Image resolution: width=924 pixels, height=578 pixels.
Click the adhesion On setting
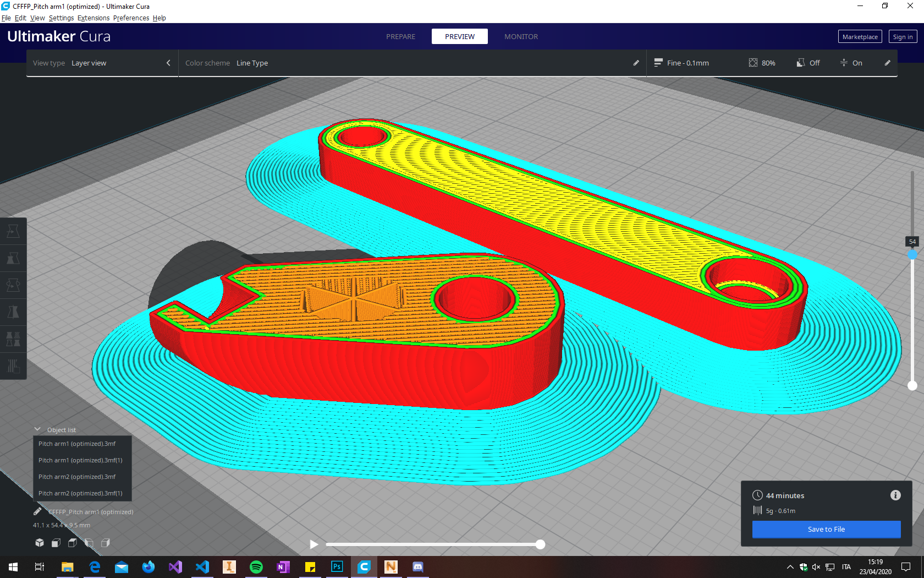(851, 63)
